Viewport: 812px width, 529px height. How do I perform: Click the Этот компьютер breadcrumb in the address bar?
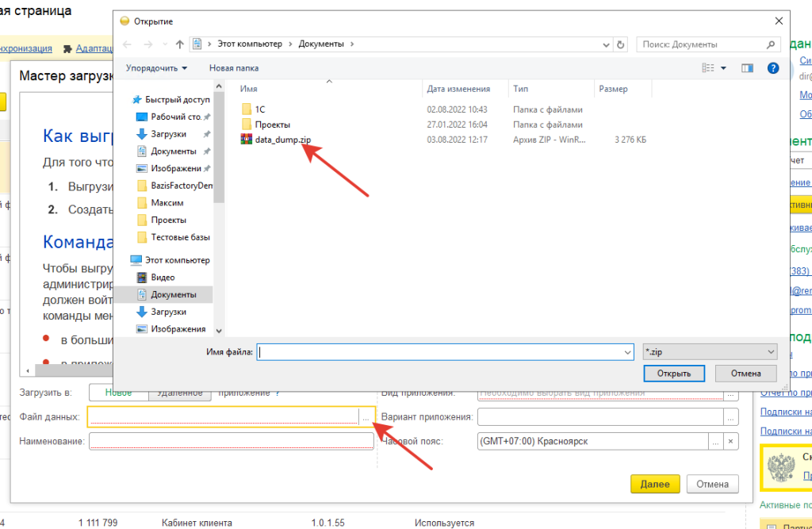250,44
